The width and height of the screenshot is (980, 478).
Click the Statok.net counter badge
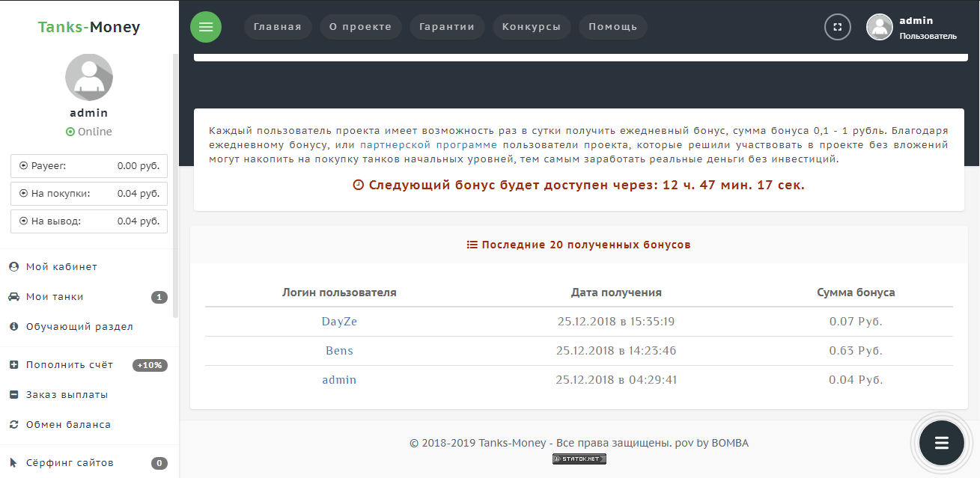coord(579,459)
